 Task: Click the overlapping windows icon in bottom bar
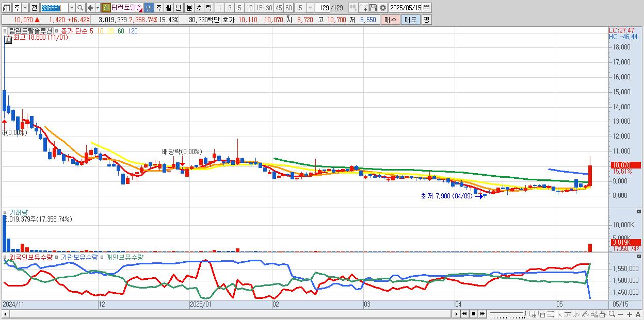tap(543, 314)
